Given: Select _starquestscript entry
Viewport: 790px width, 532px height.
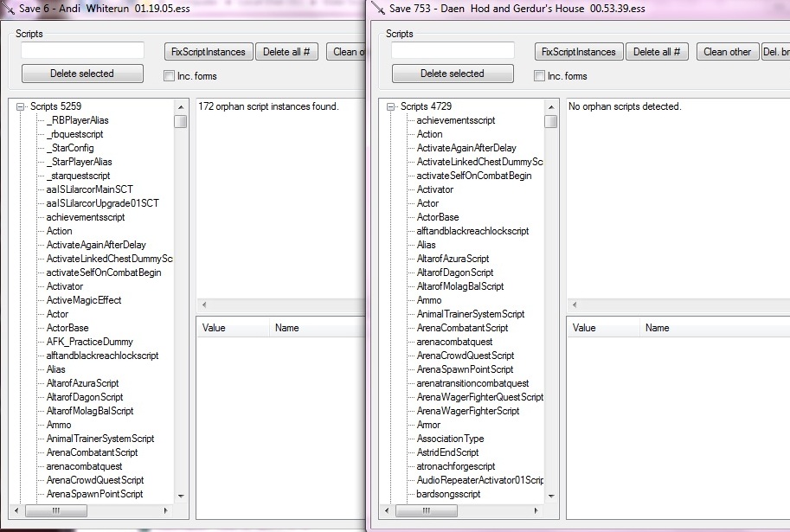Looking at the screenshot, I should click(78, 176).
